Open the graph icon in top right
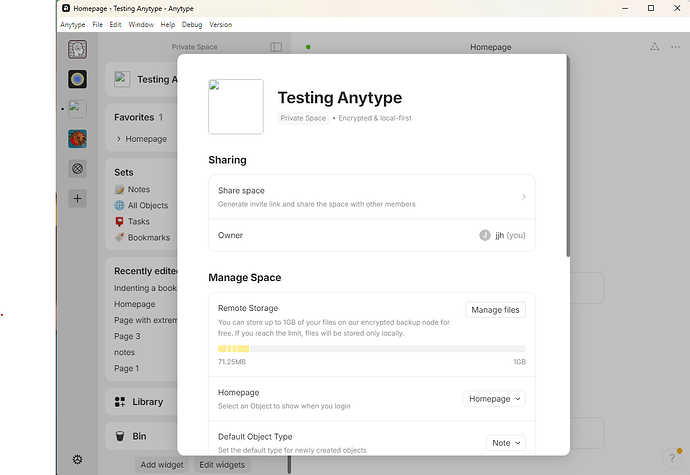This screenshot has height=475, width=690. point(655,47)
